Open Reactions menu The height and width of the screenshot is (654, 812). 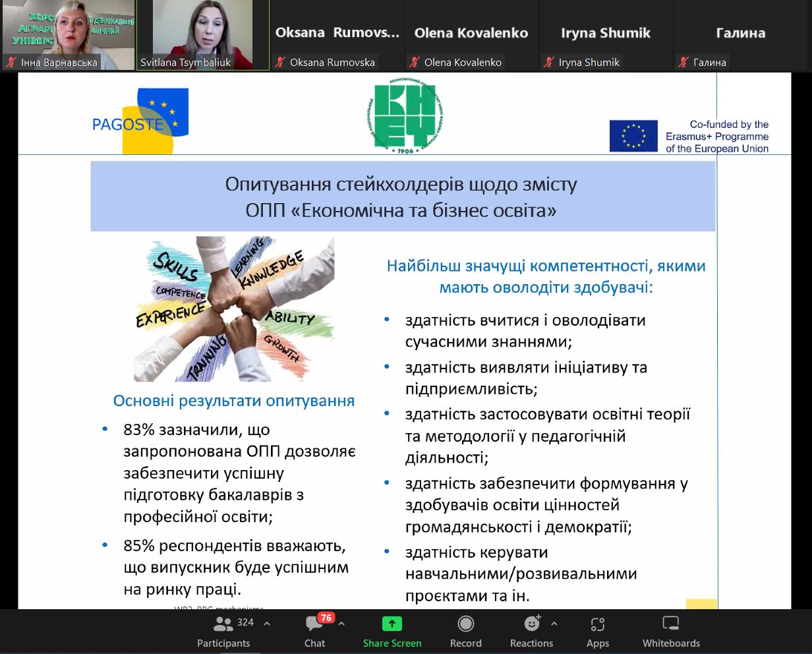pos(531,632)
